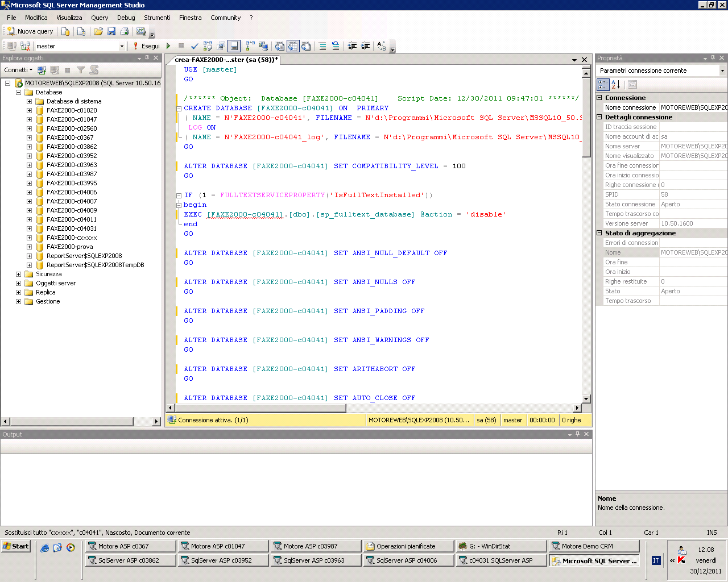Click the Windows Start button
Screen dimensions: 728x582
[15, 546]
